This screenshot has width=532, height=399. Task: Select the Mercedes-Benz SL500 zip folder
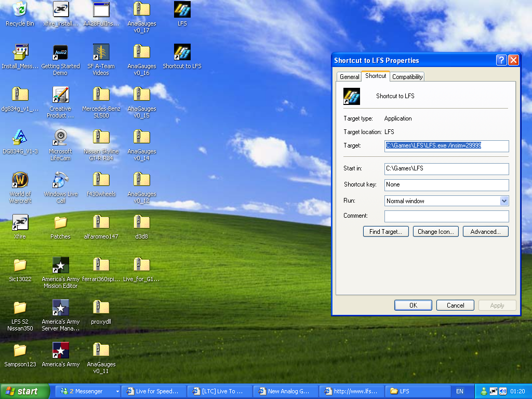point(101,102)
